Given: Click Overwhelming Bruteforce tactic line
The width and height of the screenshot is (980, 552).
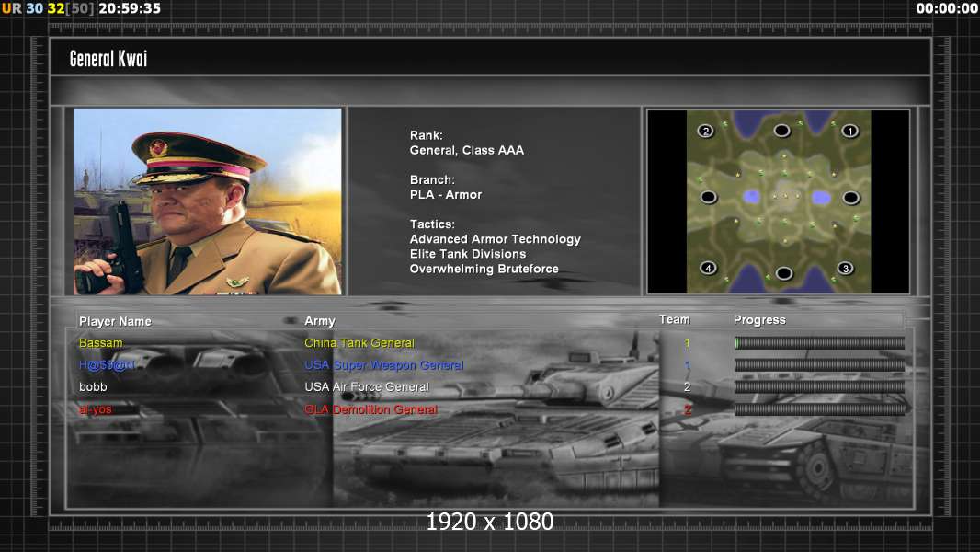Looking at the screenshot, I should click(x=484, y=270).
